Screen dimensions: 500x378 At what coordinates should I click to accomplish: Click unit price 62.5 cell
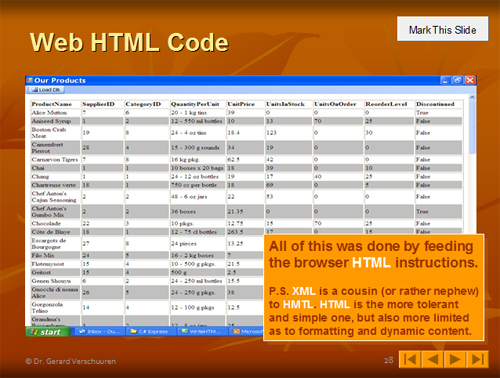click(245, 159)
